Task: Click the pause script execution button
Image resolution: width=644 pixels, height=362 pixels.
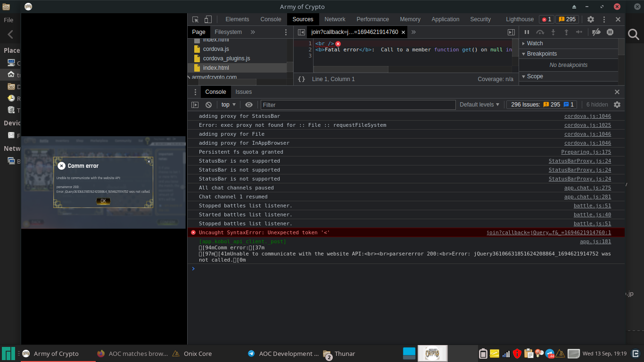Action: [x=527, y=32]
